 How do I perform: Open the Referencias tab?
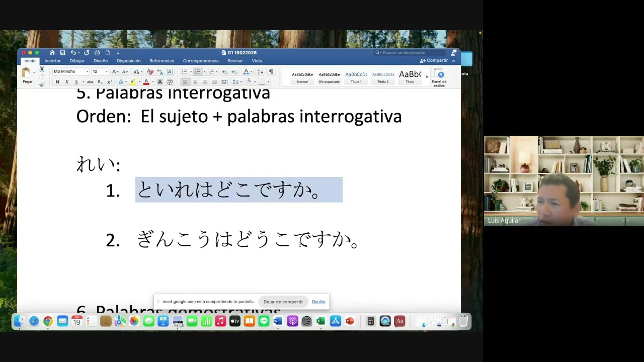pos(162,61)
